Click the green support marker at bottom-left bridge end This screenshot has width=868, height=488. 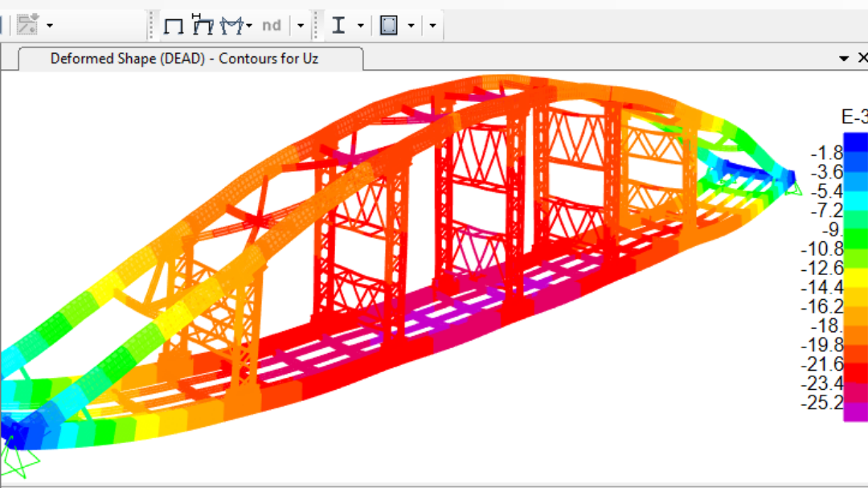click(x=18, y=459)
